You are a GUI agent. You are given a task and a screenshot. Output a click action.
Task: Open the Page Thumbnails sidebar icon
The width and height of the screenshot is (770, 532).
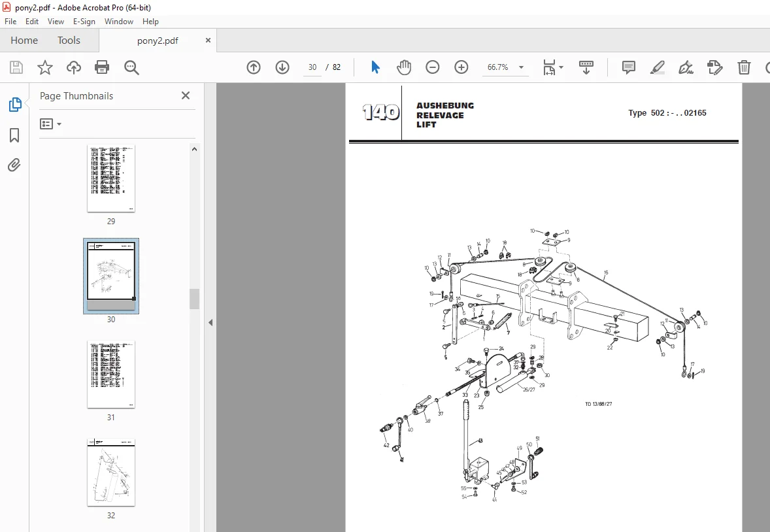click(15, 104)
